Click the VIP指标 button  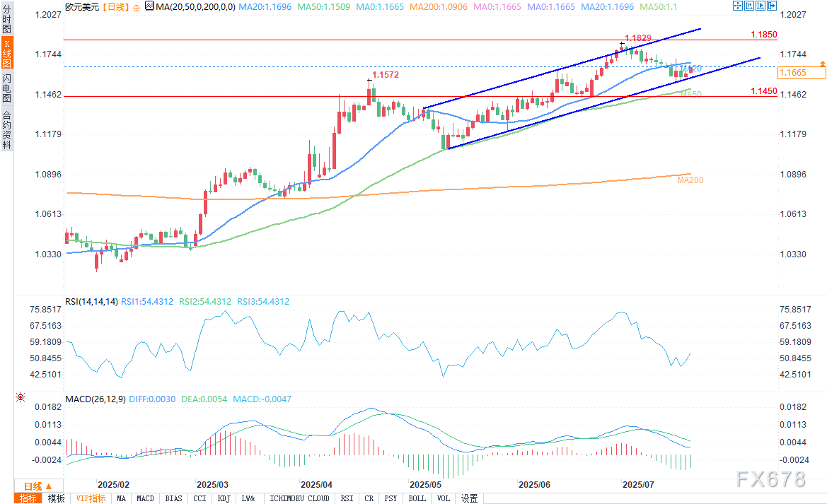(x=91, y=498)
